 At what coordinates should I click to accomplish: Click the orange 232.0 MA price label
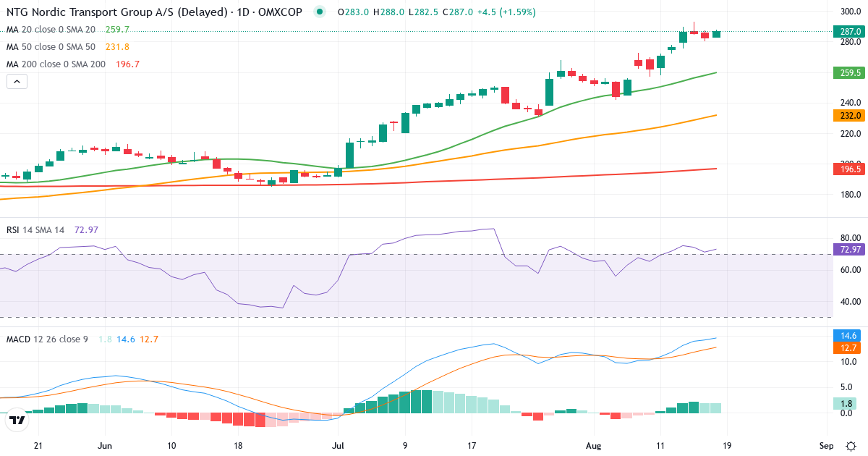(x=850, y=115)
